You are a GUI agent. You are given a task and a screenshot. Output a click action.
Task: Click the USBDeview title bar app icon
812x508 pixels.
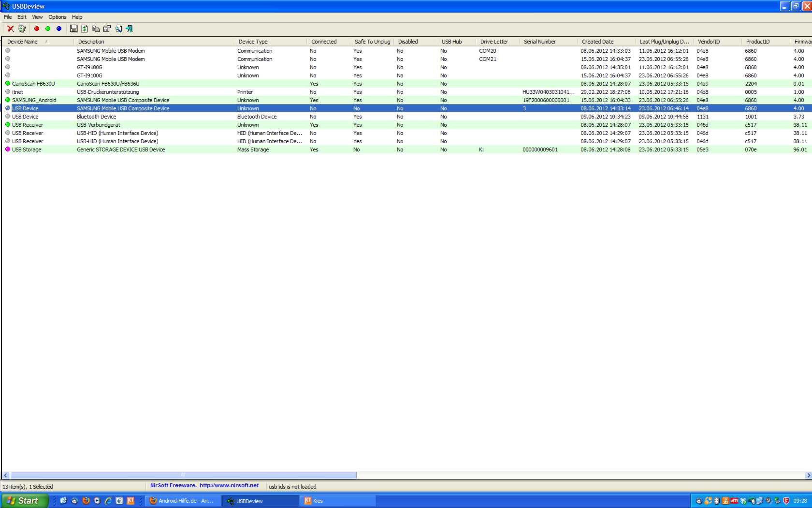point(6,6)
